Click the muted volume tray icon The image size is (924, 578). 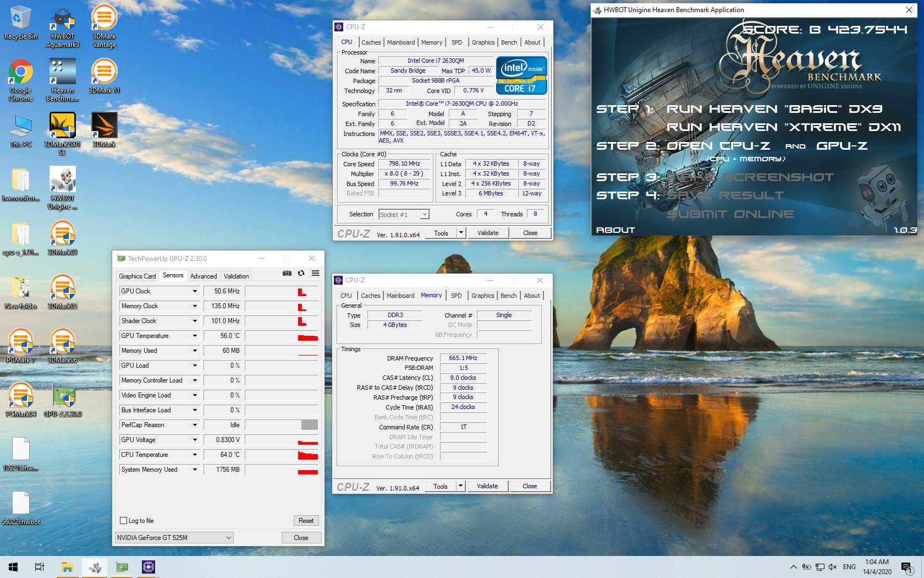(833, 566)
